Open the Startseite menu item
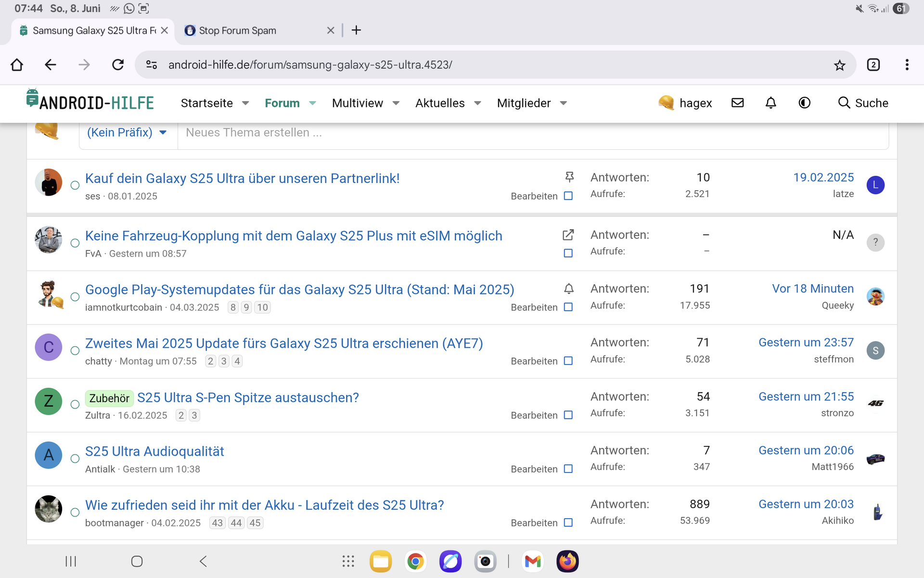The width and height of the screenshot is (924, 578). pyautogui.click(x=207, y=103)
